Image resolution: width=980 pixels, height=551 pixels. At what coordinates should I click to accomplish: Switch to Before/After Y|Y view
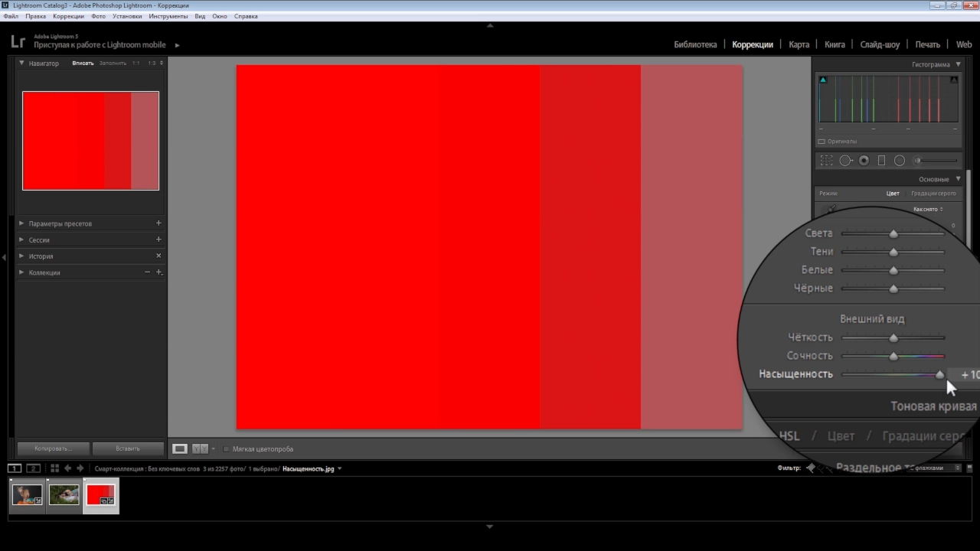[x=200, y=449]
